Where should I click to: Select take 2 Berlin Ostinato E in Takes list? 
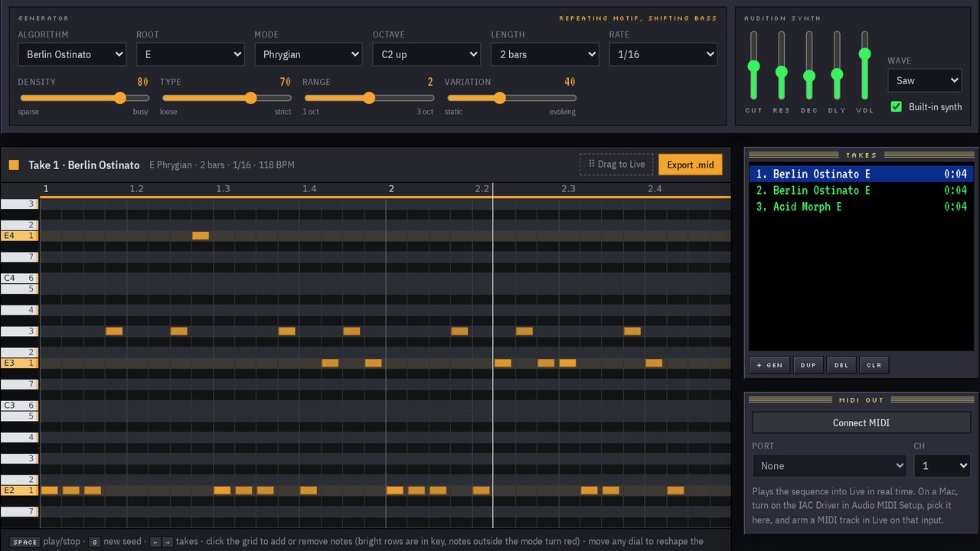pyautogui.click(x=861, y=190)
